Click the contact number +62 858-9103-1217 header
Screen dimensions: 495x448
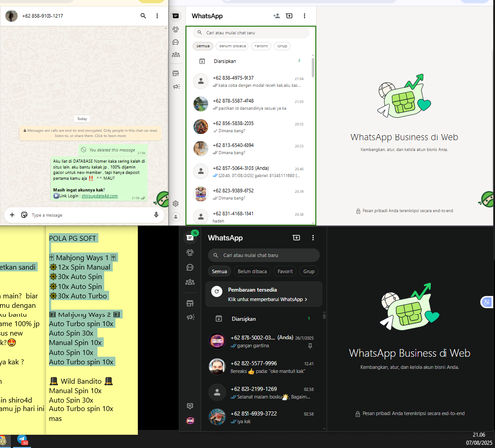point(43,16)
